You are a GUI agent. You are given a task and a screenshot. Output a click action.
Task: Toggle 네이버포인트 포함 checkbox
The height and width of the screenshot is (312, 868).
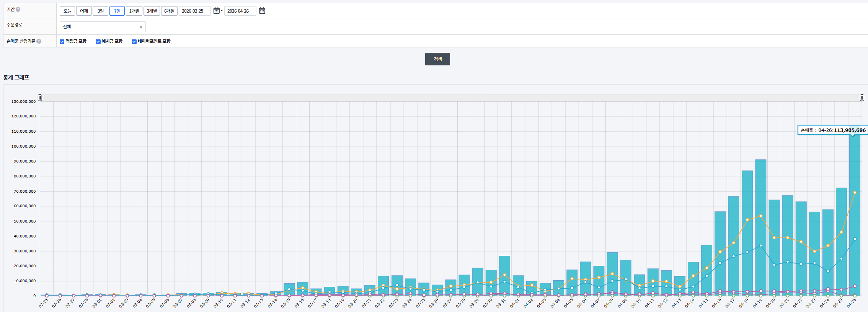[x=134, y=42]
